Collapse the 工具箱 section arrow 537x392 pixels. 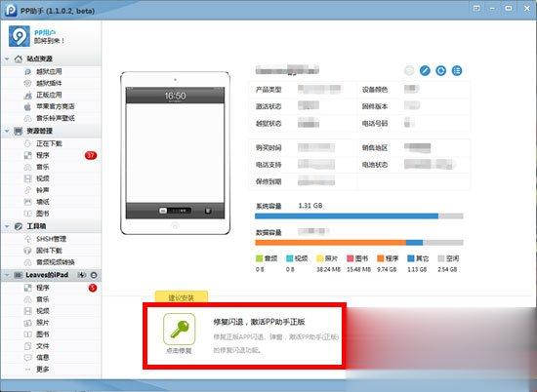point(7,226)
